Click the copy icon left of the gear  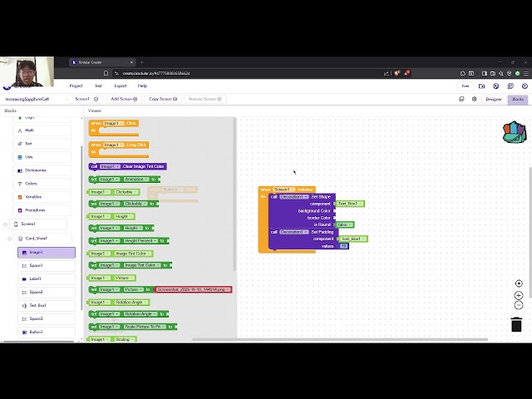point(461,99)
